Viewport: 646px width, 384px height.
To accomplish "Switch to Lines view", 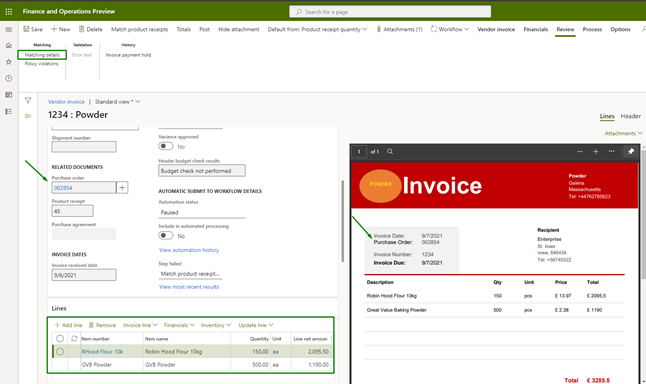I will pyautogui.click(x=607, y=116).
